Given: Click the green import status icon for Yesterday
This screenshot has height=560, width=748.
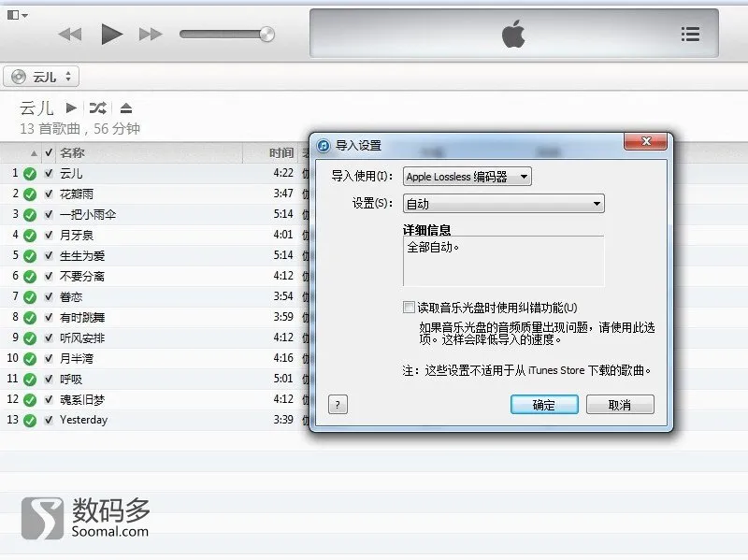Looking at the screenshot, I should point(30,421).
